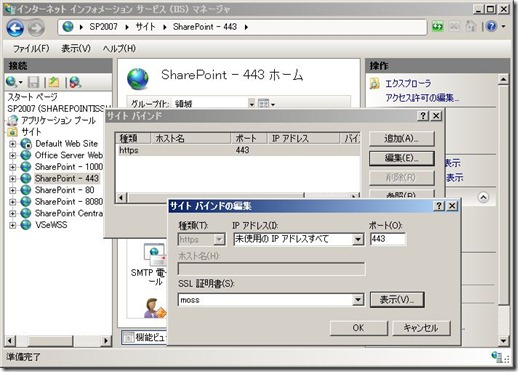518x372 pixels.
Task: Click the Help button on Edit Site Binding dialog
Action: (x=439, y=206)
